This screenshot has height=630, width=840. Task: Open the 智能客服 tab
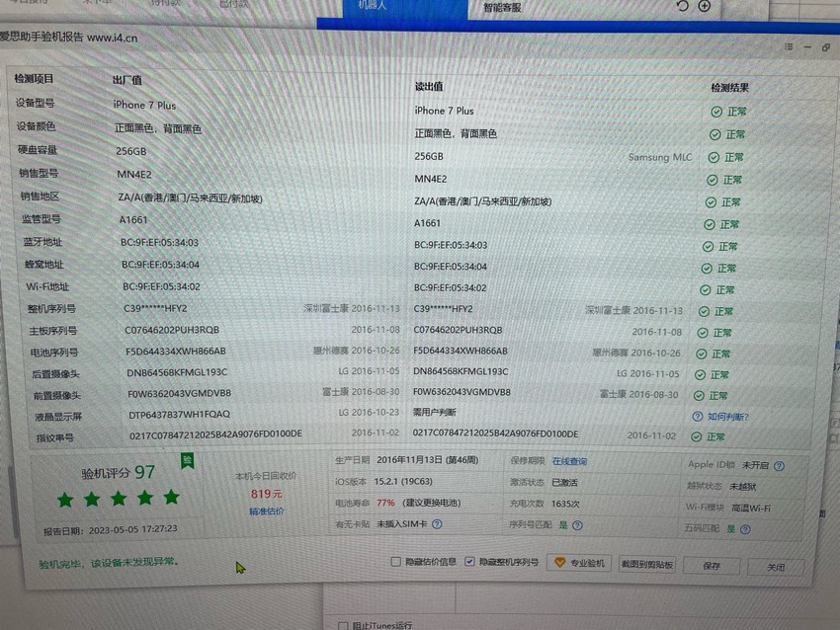502,7
